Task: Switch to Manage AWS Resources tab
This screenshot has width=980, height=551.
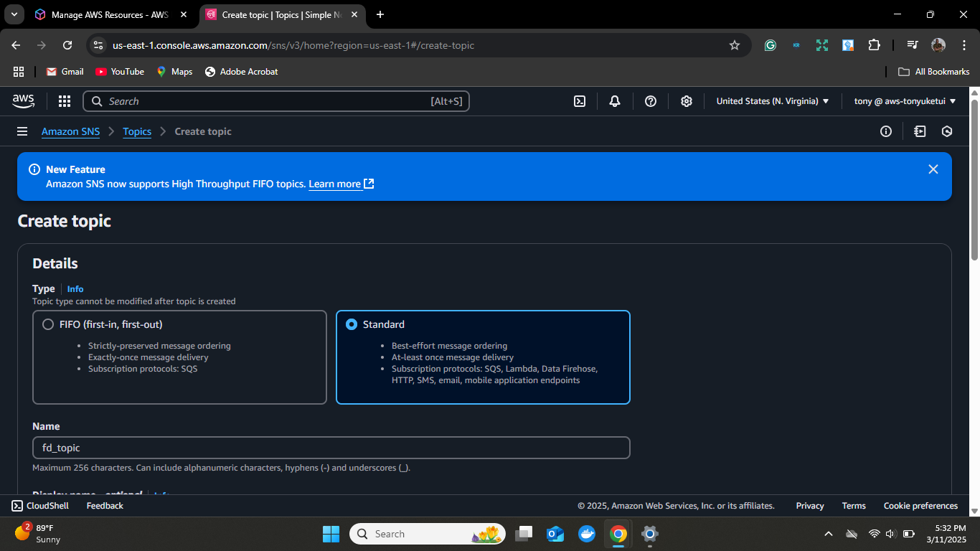Action: (x=110, y=14)
